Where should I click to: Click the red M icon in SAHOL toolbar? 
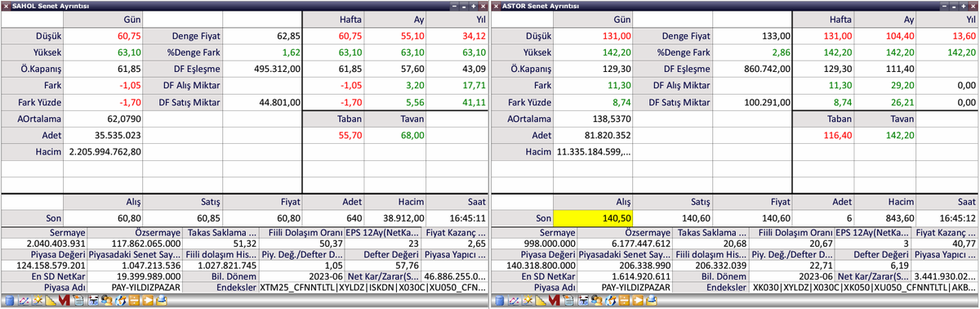click(65, 300)
